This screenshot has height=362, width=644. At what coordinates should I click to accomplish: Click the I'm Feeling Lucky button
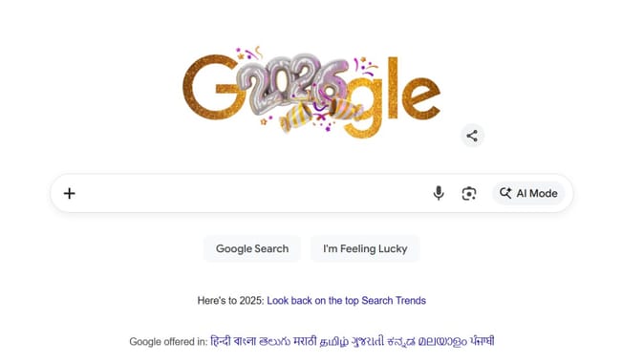365,248
